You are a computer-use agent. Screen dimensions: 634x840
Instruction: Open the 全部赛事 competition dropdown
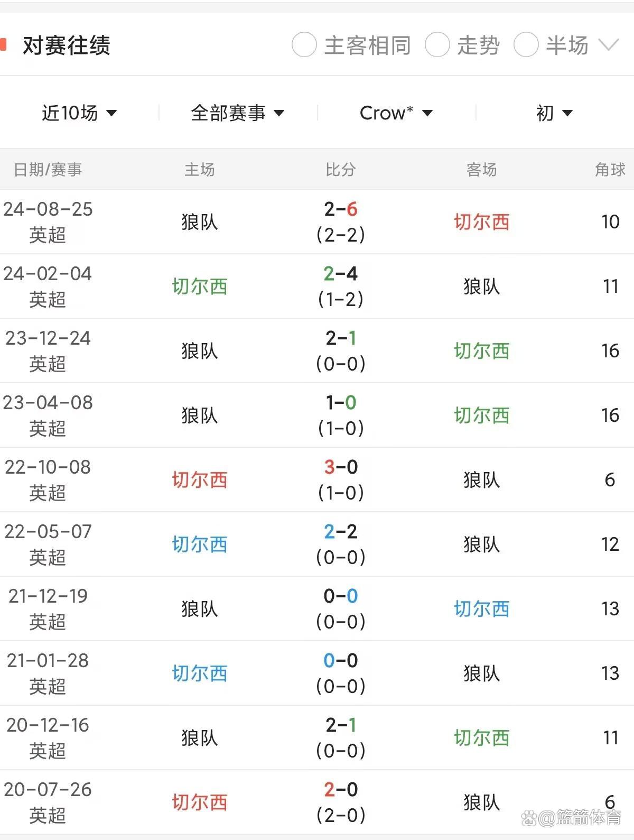(238, 112)
